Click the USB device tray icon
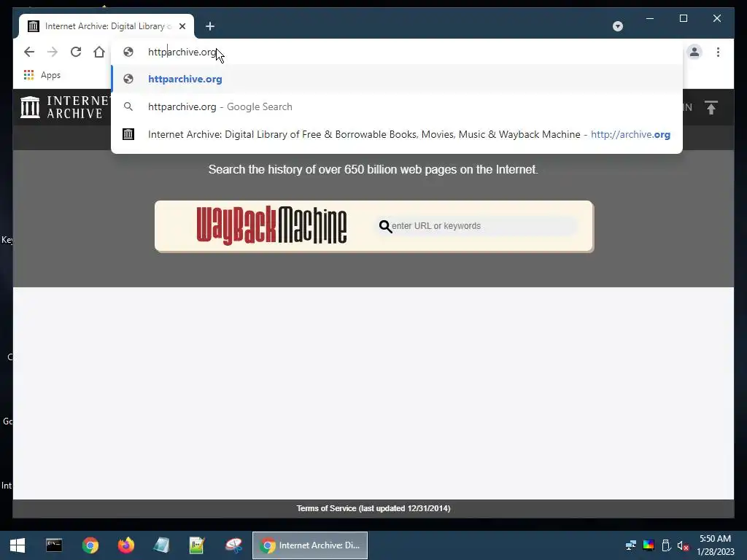 click(667, 545)
